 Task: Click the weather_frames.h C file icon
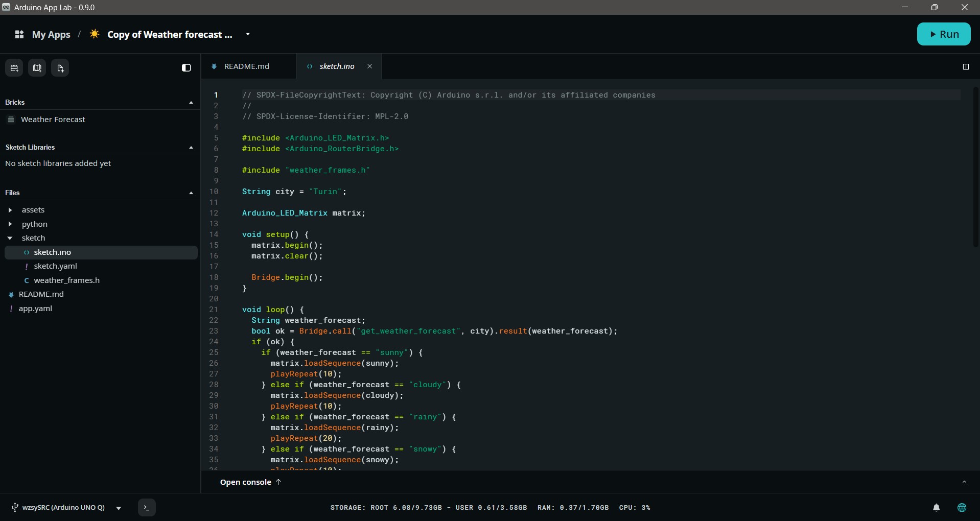[27, 280]
